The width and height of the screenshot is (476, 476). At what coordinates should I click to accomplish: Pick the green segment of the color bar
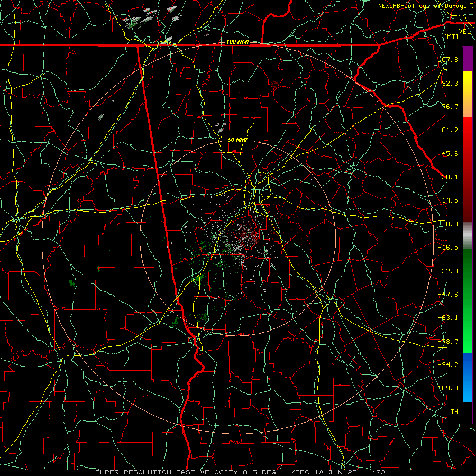tap(467, 300)
